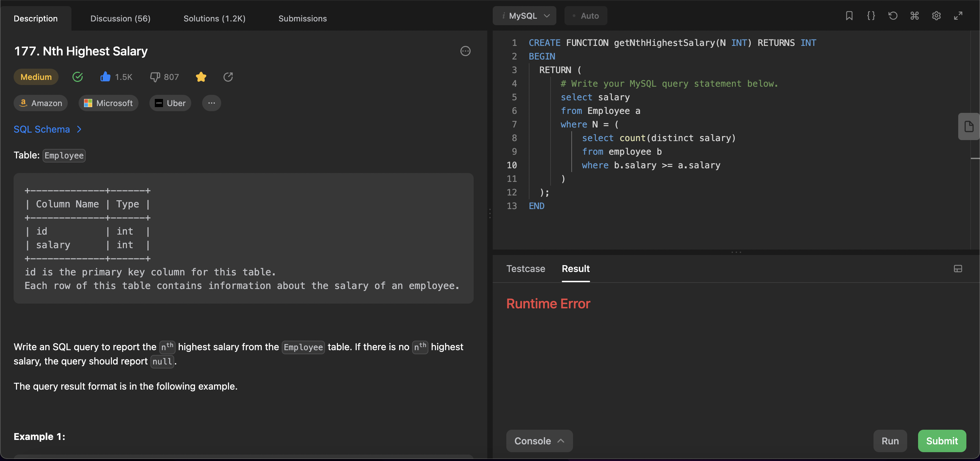Click the bookmark icon in editor toolbar
This screenshot has width=980, height=461.
pos(849,16)
